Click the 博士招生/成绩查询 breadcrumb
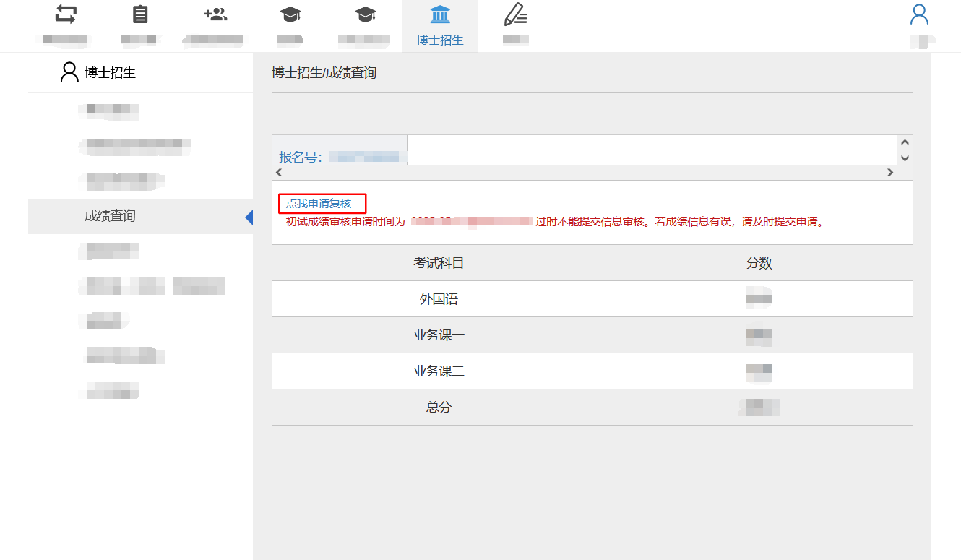The height and width of the screenshot is (560, 961). click(x=324, y=73)
